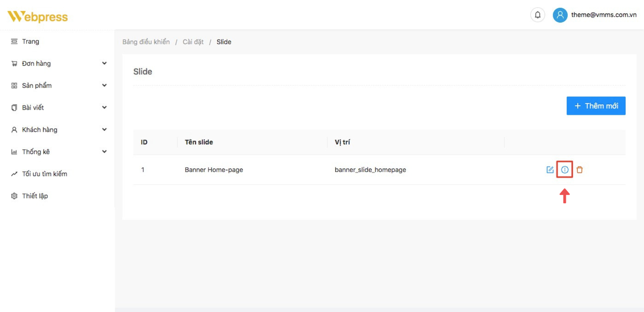This screenshot has width=644, height=312.
Task: View info for Banner Home-page slide
Action: pyautogui.click(x=565, y=170)
